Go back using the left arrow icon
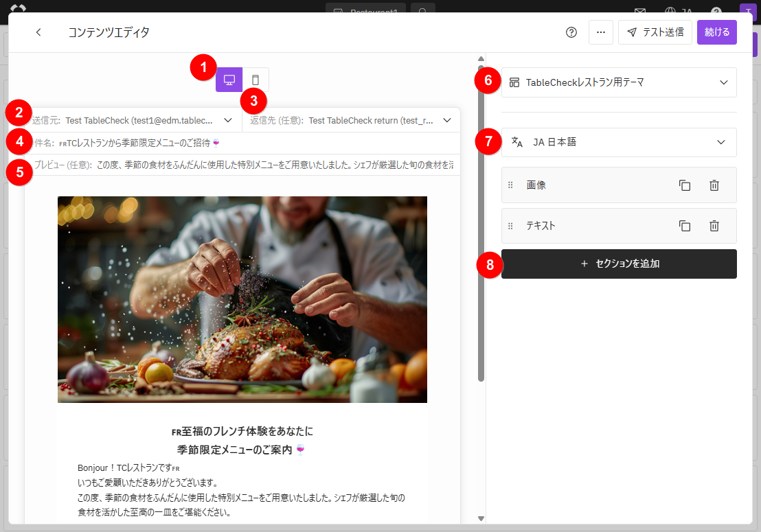Viewport: 761px width, 532px height. tap(38, 32)
